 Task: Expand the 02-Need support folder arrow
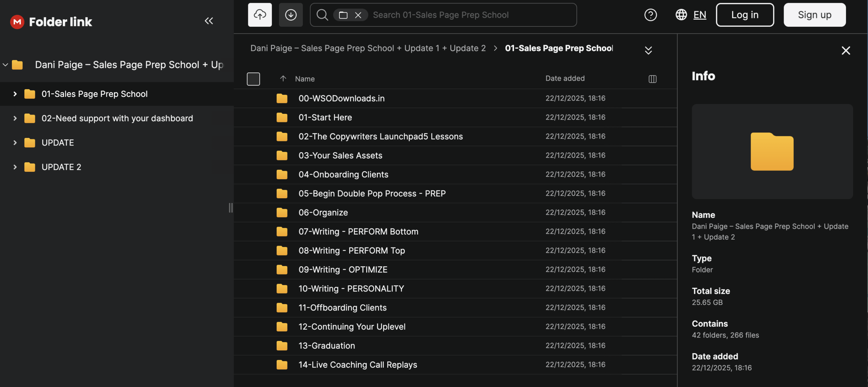coord(15,118)
